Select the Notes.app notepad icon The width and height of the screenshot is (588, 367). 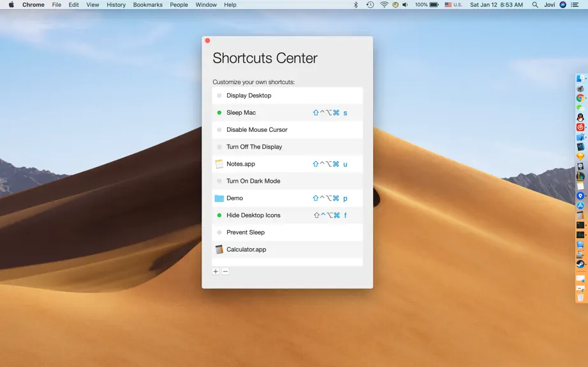tap(219, 164)
